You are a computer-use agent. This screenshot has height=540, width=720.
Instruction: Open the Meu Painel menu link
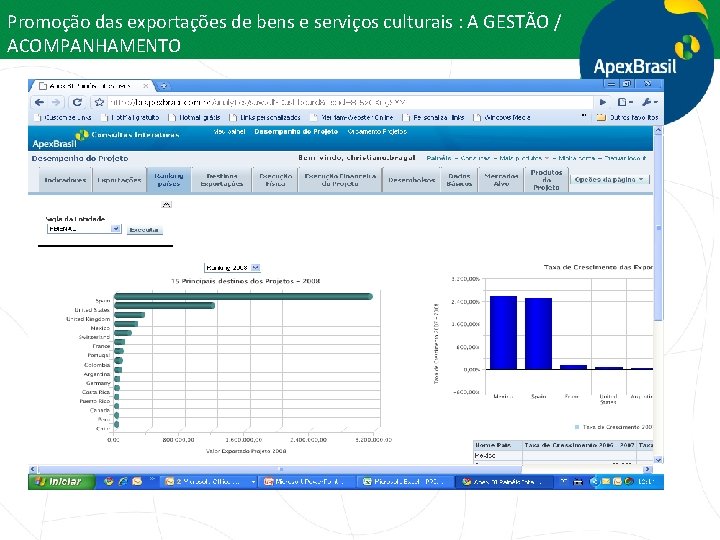(229, 132)
